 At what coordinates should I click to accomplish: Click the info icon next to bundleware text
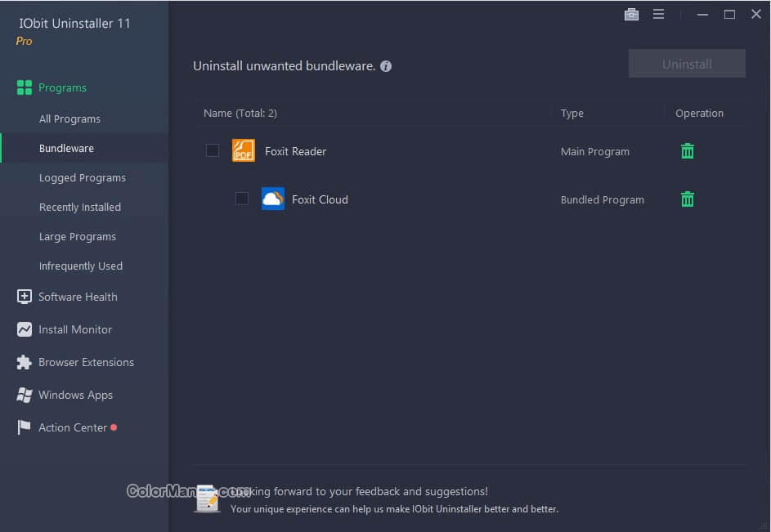[386, 66]
